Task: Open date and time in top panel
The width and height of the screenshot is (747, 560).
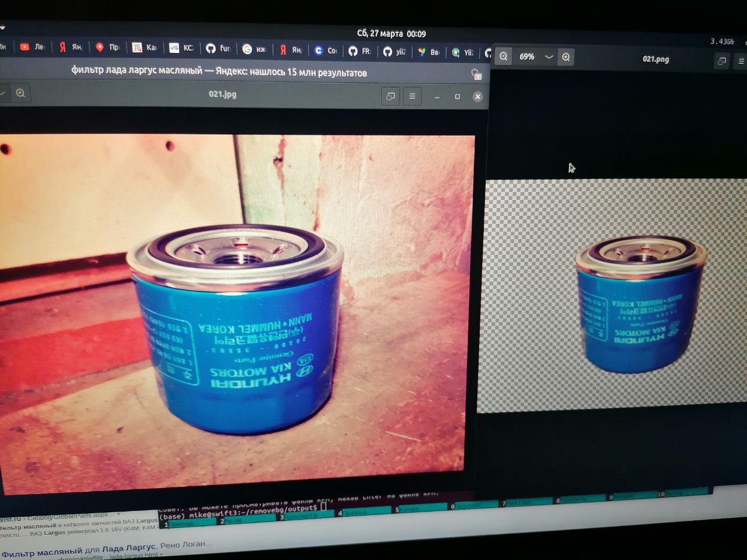Action: click(x=392, y=34)
